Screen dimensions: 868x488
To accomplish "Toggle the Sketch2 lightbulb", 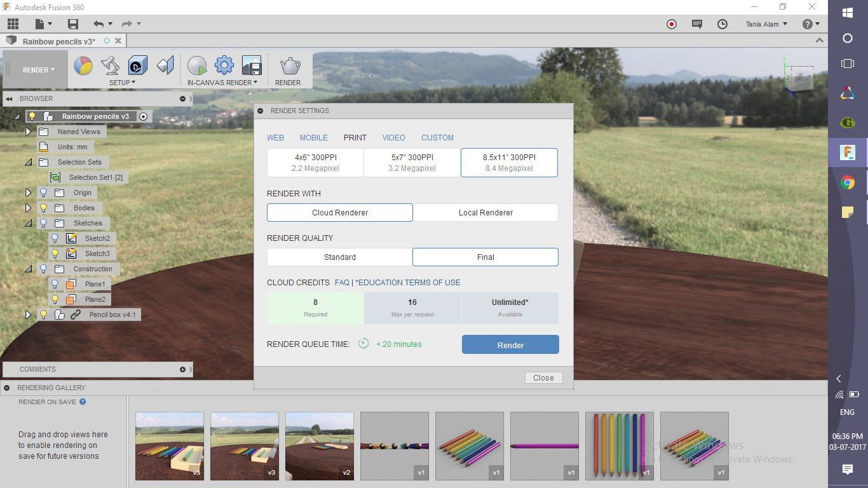I will click(x=55, y=238).
